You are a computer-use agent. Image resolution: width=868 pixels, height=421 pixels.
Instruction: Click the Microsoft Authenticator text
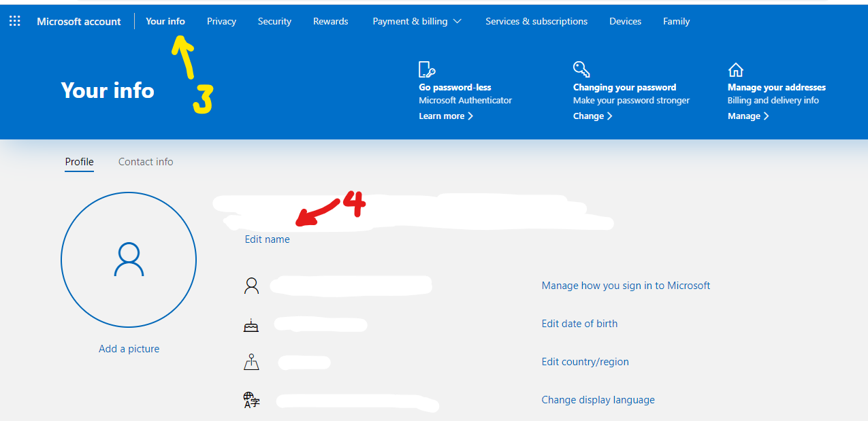[466, 100]
